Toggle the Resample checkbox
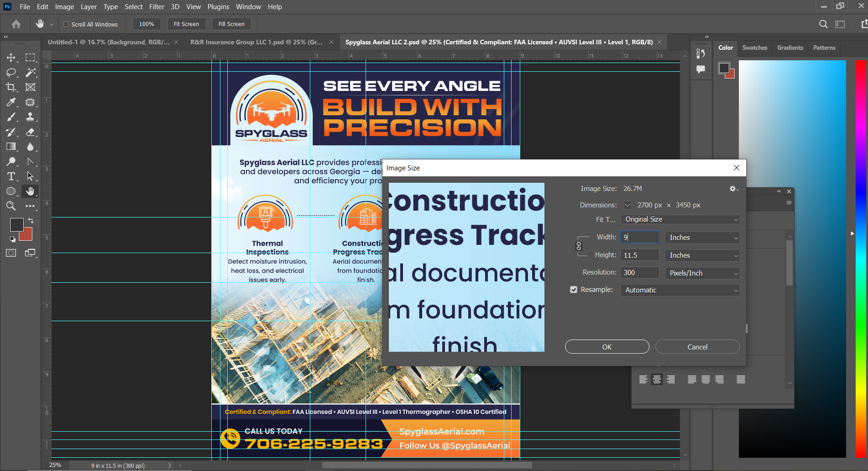This screenshot has width=868, height=471. tap(574, 290)
